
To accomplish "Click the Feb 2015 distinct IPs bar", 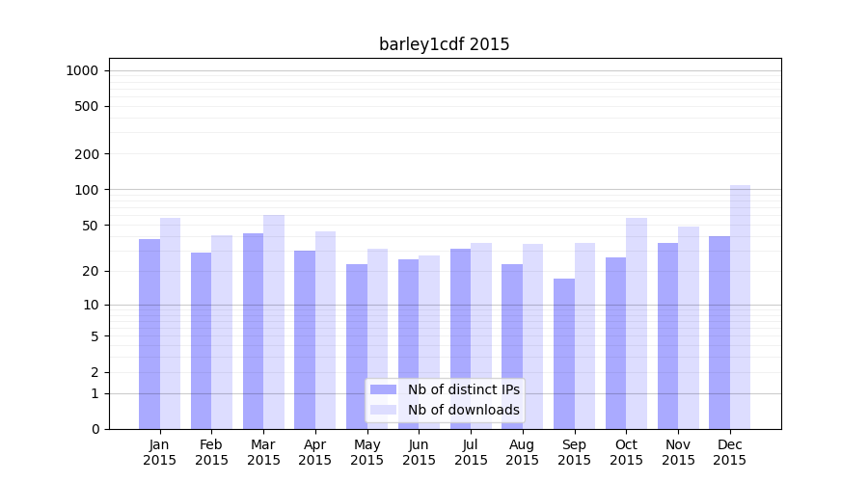I will click(x=202, y=340).
